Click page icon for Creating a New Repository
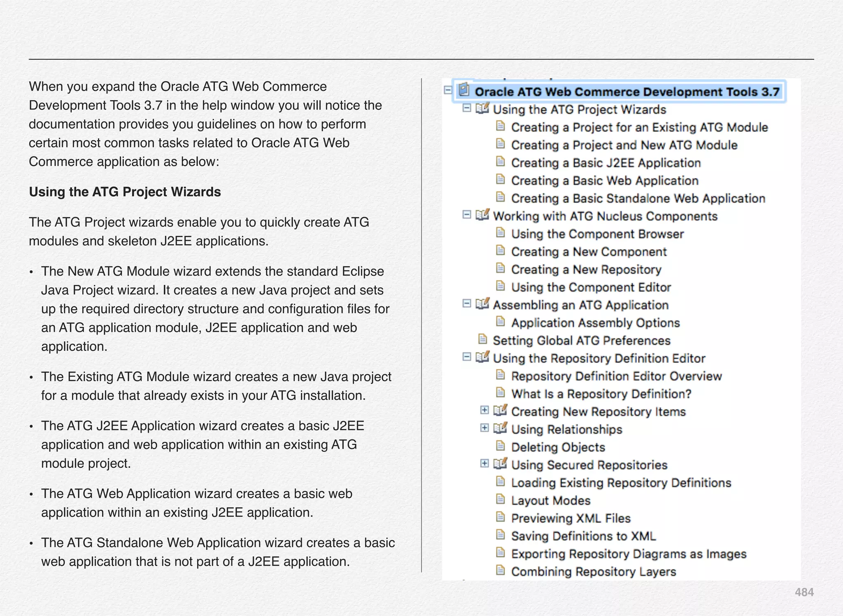Viewport: 843px width, 616px height. click(501, 268)
